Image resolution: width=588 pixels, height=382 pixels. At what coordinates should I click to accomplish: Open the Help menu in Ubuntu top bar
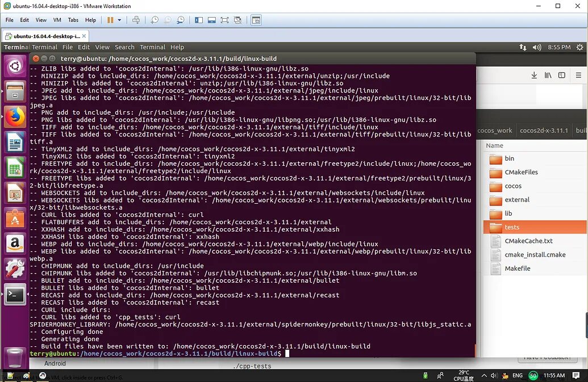(x=177, y=47)
